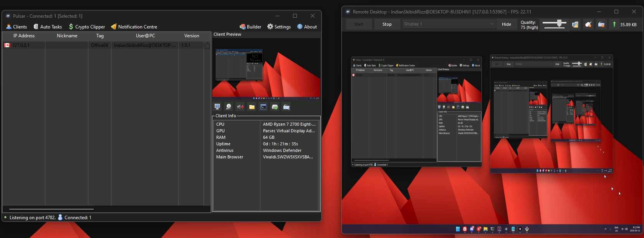Open Crypto Clipper menu
644x238 pixels.
click(x=87, y=27)
